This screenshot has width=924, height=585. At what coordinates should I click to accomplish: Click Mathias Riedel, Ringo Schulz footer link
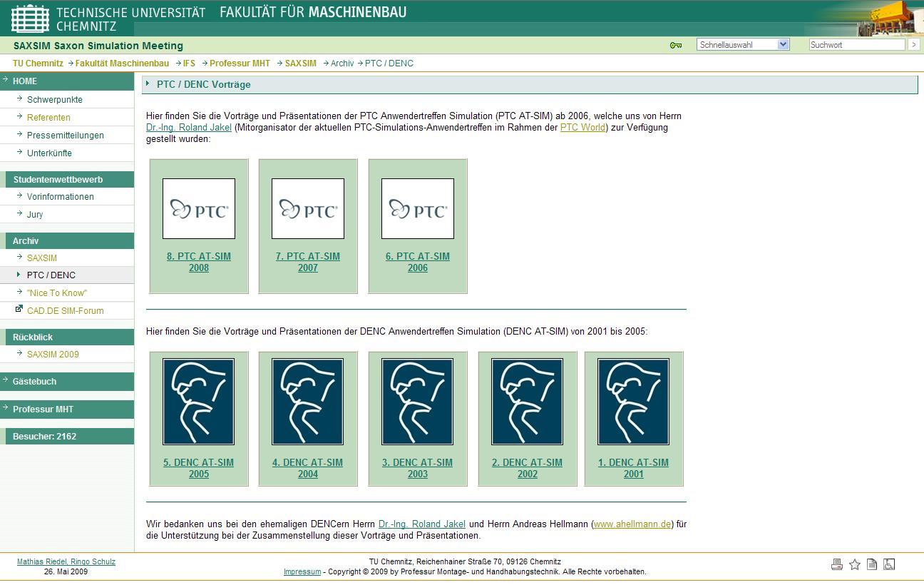tap(66, 562)
